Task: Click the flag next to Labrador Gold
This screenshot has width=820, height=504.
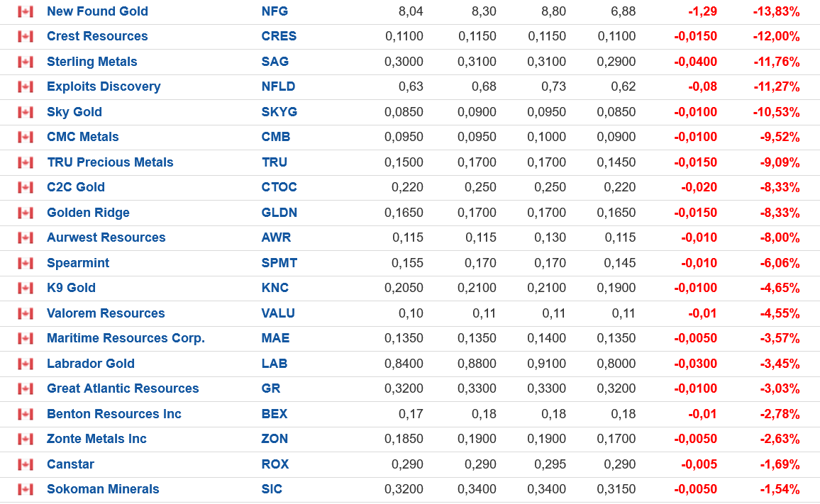Action: (x=26, y=364)
